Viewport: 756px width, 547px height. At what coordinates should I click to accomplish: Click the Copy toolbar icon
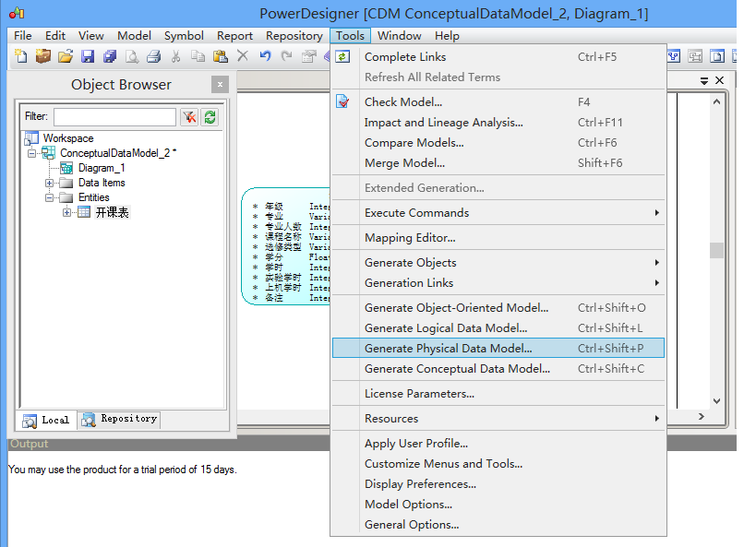(198, 56)
